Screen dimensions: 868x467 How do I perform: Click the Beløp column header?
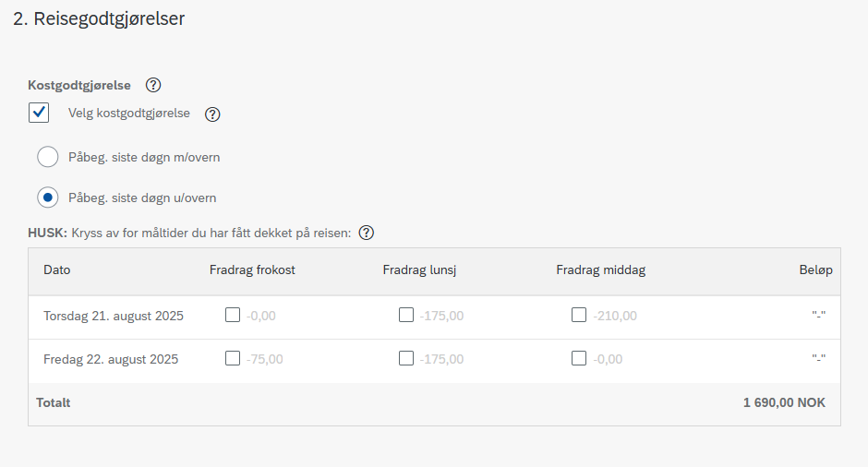tap(815, 270)
